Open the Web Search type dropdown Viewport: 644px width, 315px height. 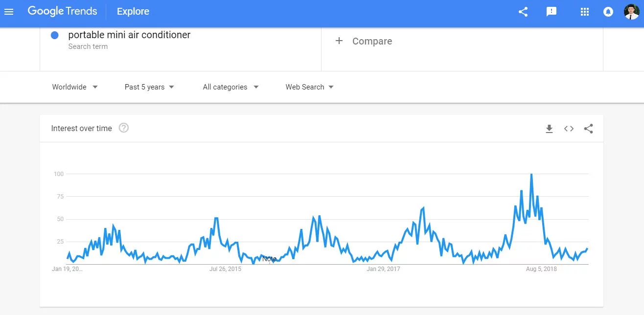[x=309, y=87]
